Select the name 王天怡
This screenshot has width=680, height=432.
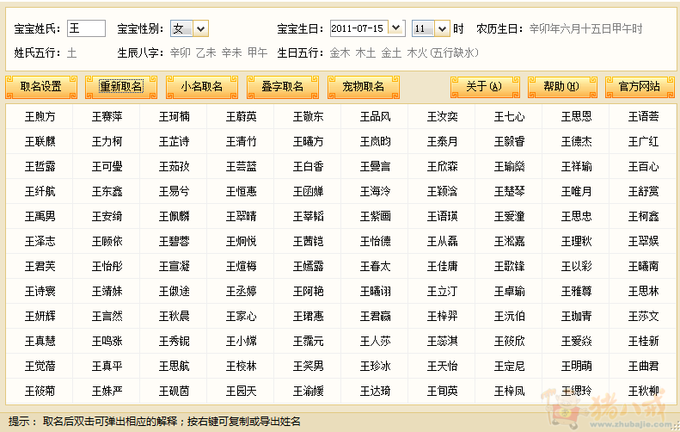(442, 367)
